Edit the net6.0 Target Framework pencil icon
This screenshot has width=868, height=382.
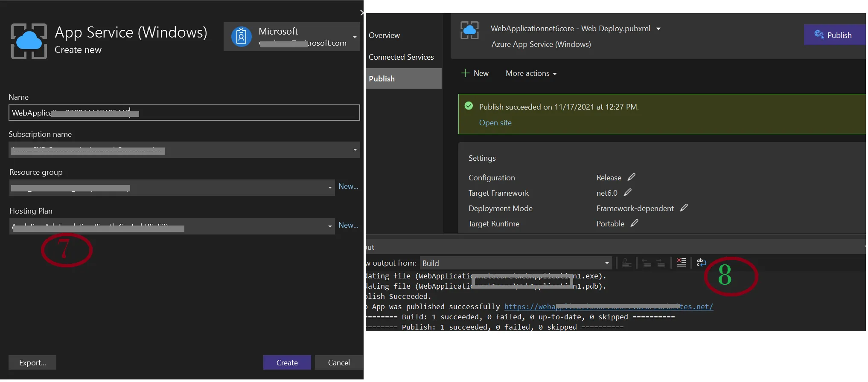[627, 192]
